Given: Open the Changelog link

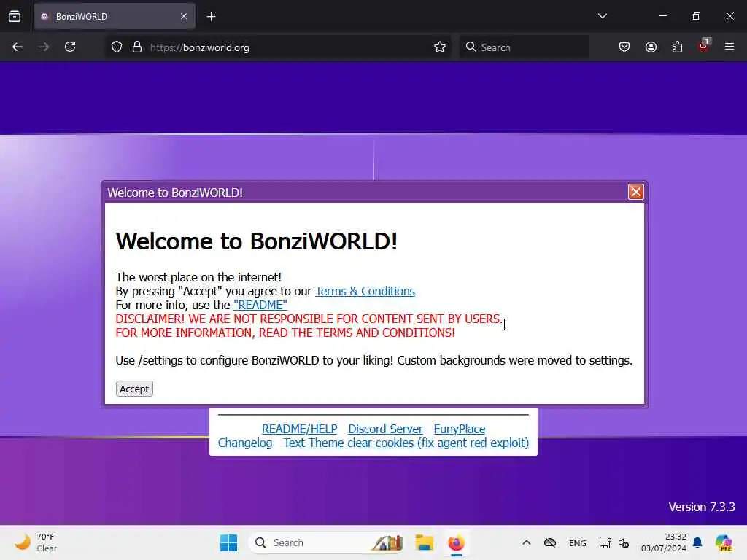Looking at the screenshot, I should tap(245, 443).
